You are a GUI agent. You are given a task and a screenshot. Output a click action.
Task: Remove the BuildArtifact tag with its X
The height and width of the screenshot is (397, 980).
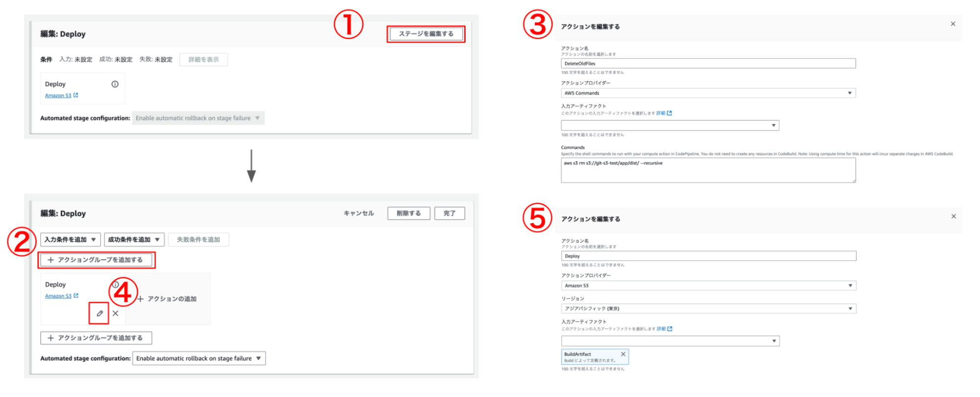[x=623, y=354]
